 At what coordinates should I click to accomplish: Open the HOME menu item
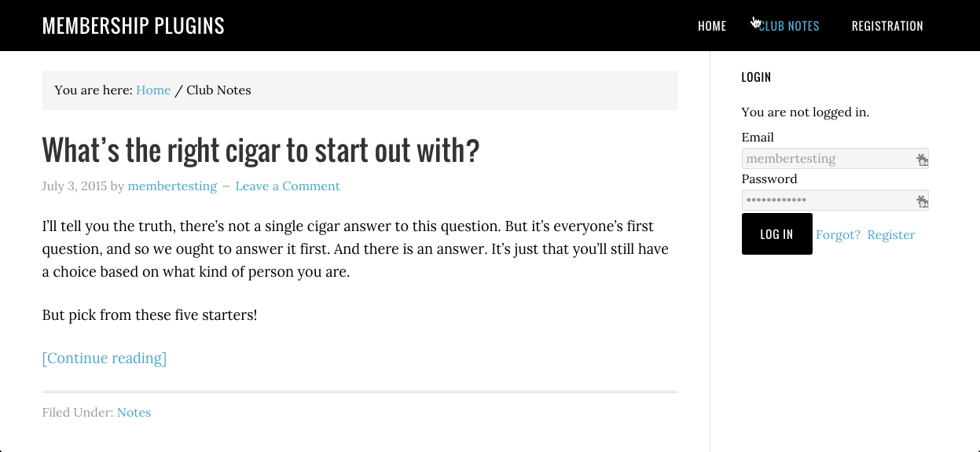(712, 26)
